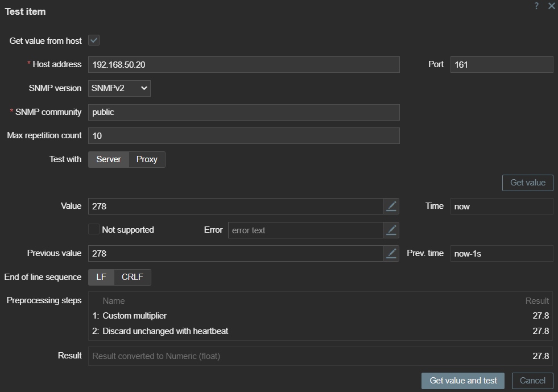Click the pencil icon beside Previous value
Screen dimensions: 558x392
(x=391, y=254)
